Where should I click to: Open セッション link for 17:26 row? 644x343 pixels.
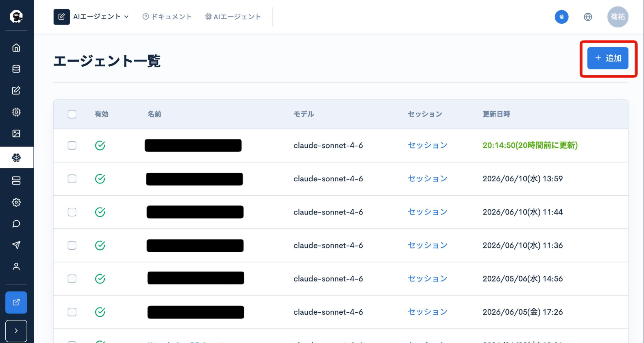[428, 312]
